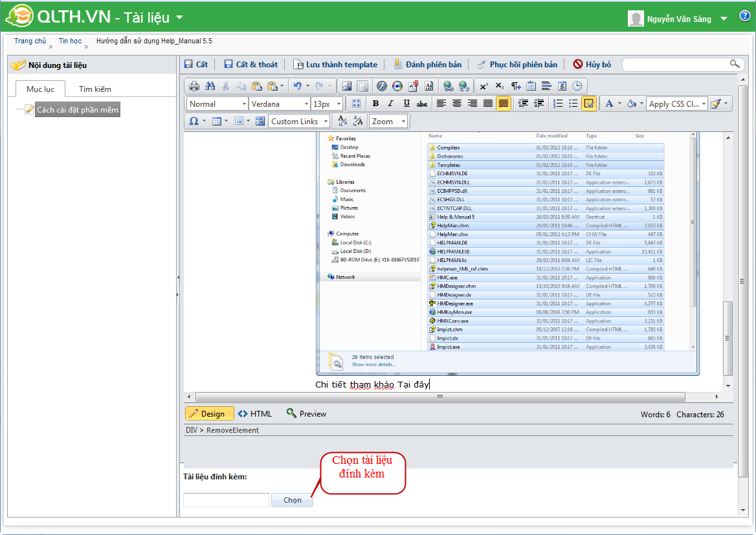The image size is (756, 535).
Task: Click the Chọn button for attachment
Action: (x=292, y=500)
